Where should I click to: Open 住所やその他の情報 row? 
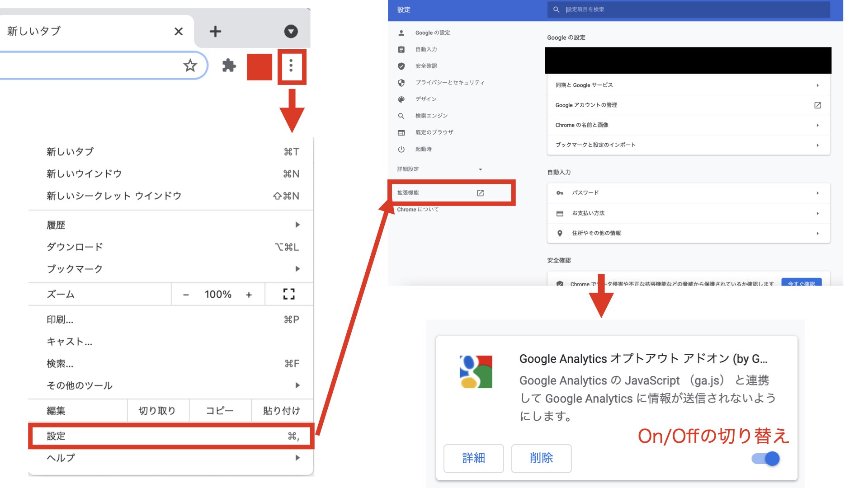[x=689, y=233]
